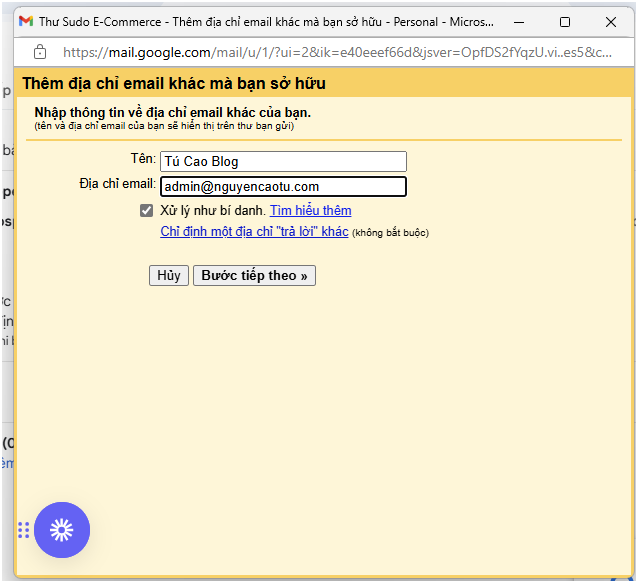
Task: Click the dotted drag handle beside the purple button
Action: 23,530
